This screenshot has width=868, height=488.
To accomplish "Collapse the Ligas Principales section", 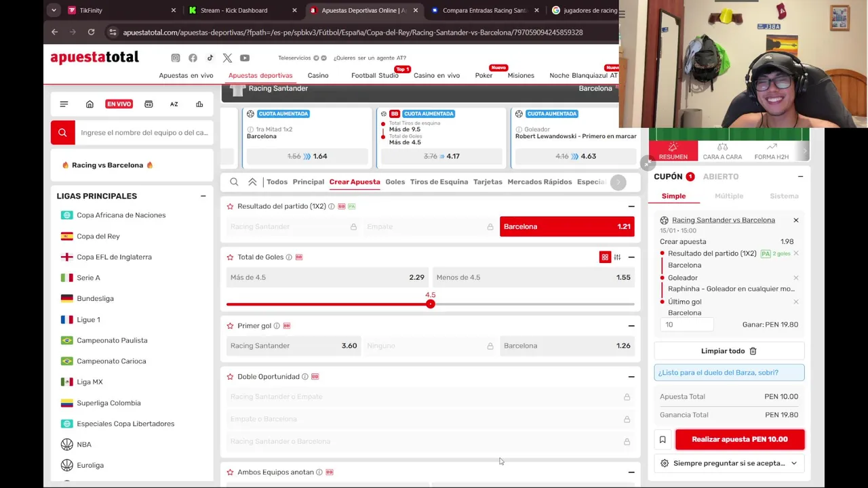I will [x=203, y=196].
